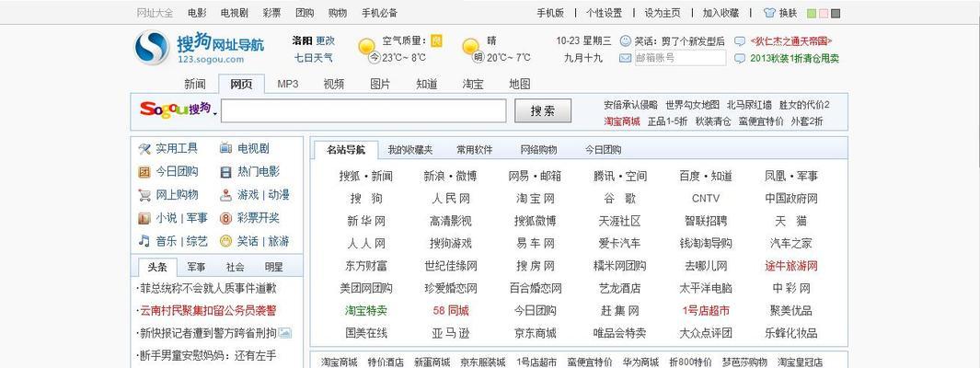Switch to the 军事 news tab
Viewport: 980px width, 368px height.
[196, 267]
